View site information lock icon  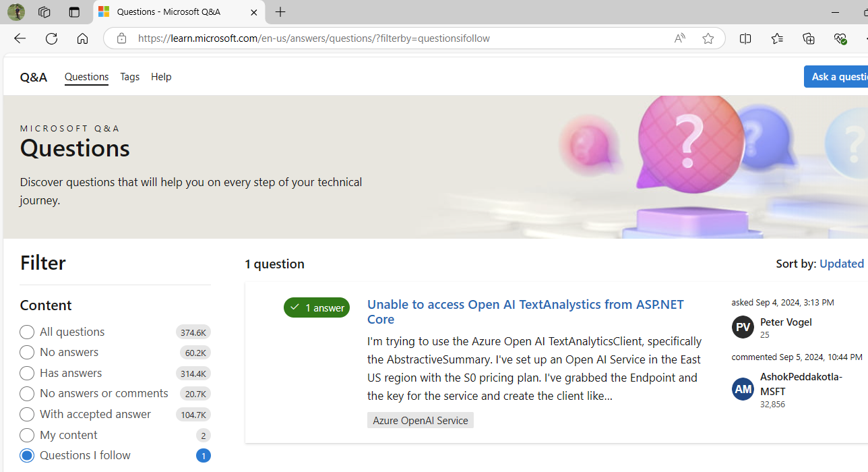click(x=121, y=38)
